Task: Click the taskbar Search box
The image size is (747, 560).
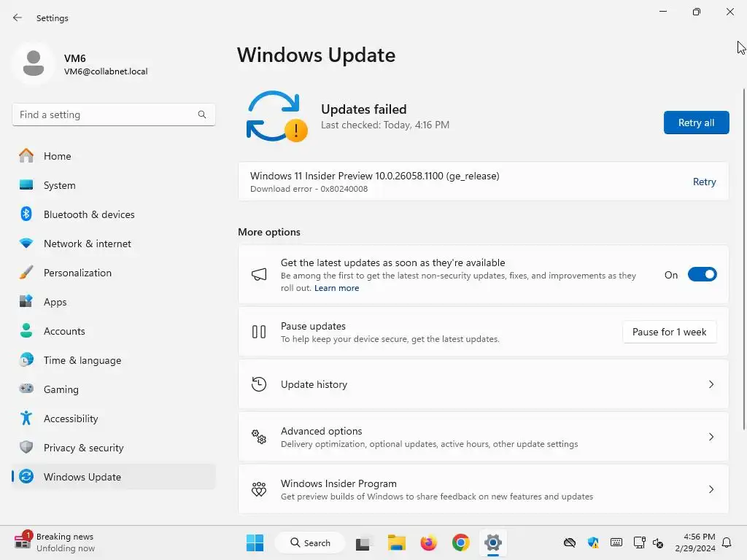Action: tap(310, 542)
